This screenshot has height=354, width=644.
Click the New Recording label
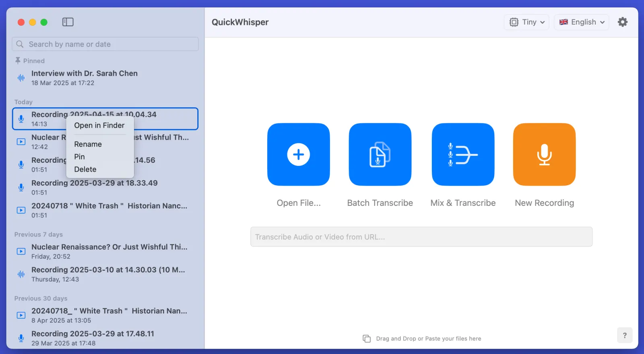[x=544, y=203]
